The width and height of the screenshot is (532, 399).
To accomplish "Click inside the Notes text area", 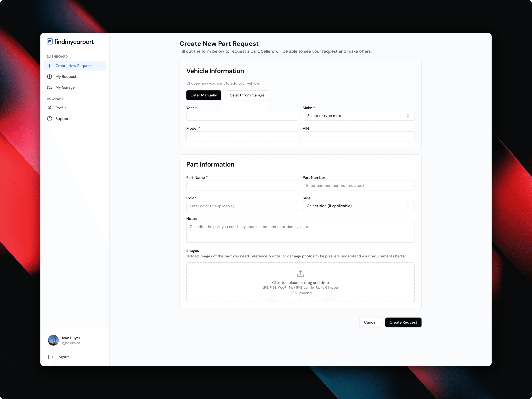I will (300, 232).
